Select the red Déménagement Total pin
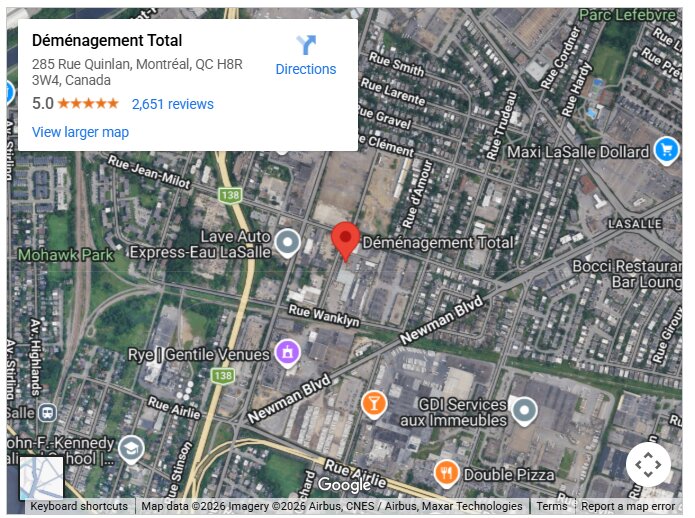695x518 pixels. (x=345, y=241)
